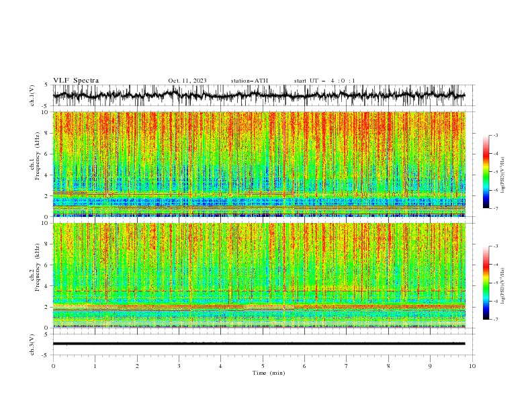Viewport: 532px width, 411px height.
Task: Click time axis tick label "8"
Action: click(x=388, y=366)
